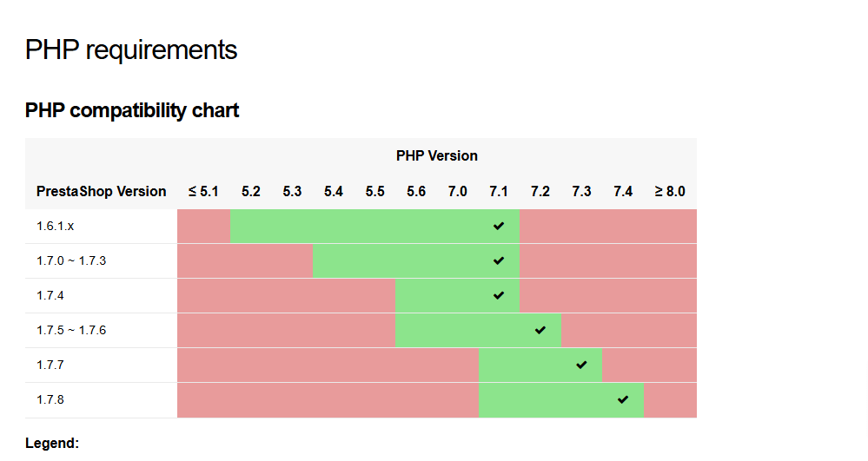Select the 1.7.8 row label
Screen dimensions: 868x461
point(50,399)
